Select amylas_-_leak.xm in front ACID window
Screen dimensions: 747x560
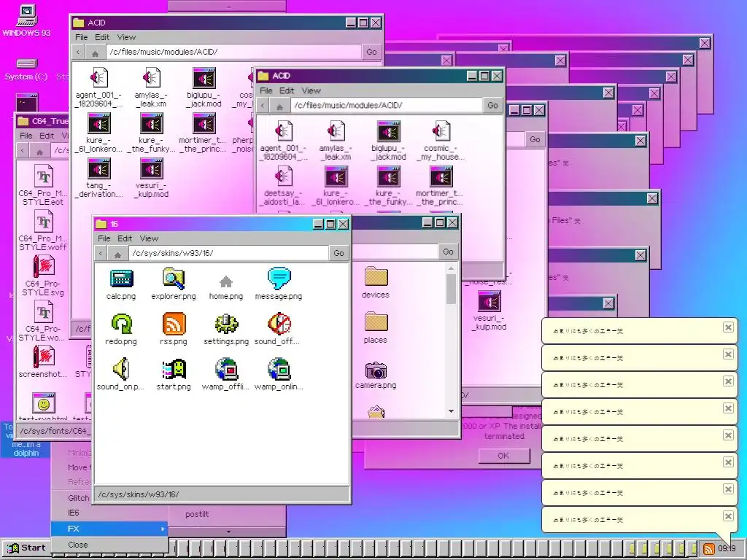(x=336, y=140)
